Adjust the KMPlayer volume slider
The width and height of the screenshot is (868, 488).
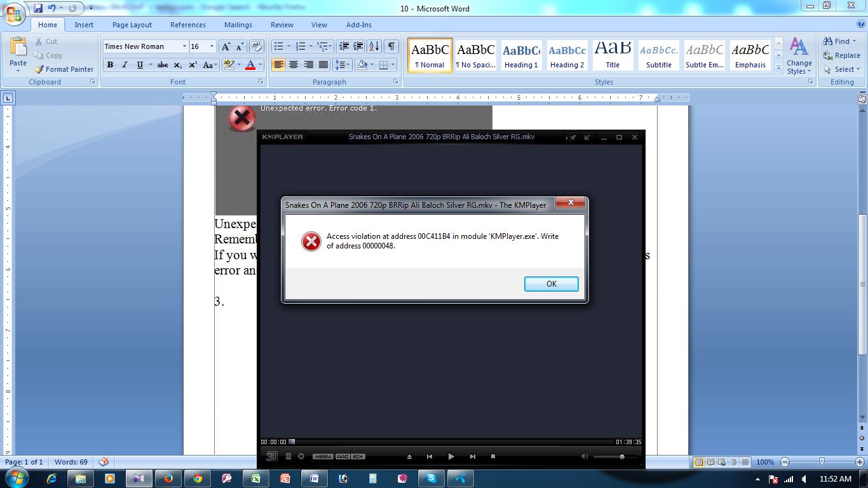coord(615,457)
